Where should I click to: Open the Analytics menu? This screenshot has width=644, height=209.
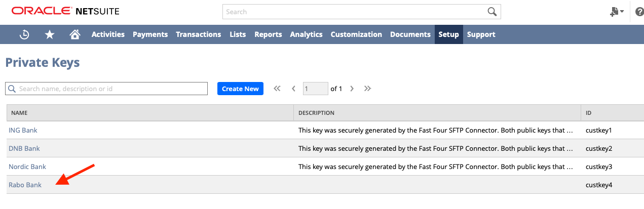(306, 34)
